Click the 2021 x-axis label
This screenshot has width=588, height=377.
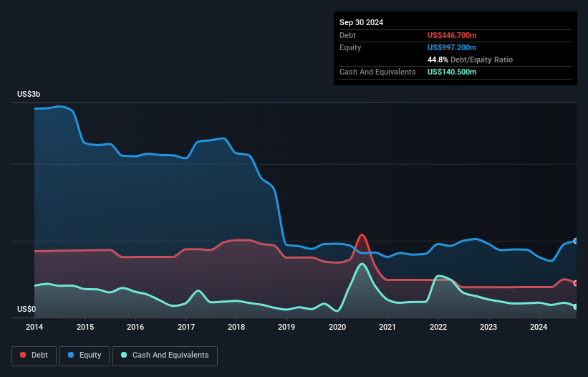click(x=387, y=327)
